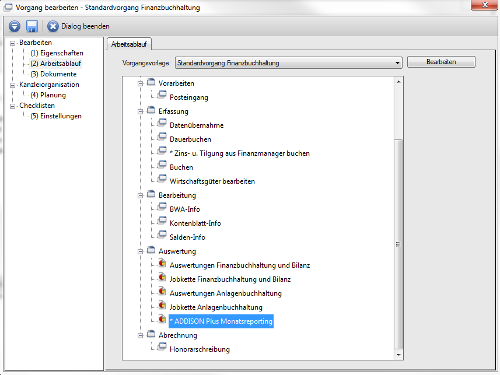500x375 pixels.
Task: Open (1) Eigenschaften in navigation
Action: (57, 53)
